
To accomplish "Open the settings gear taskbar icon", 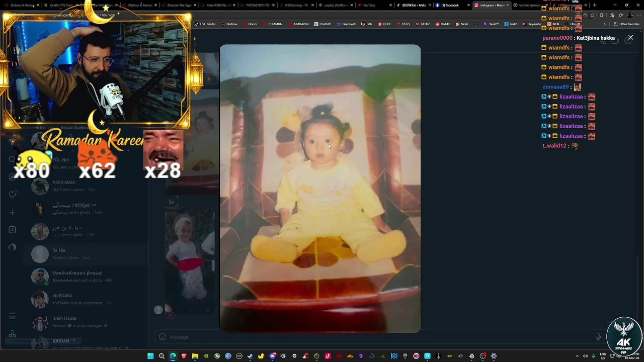I will pos(494,356).
